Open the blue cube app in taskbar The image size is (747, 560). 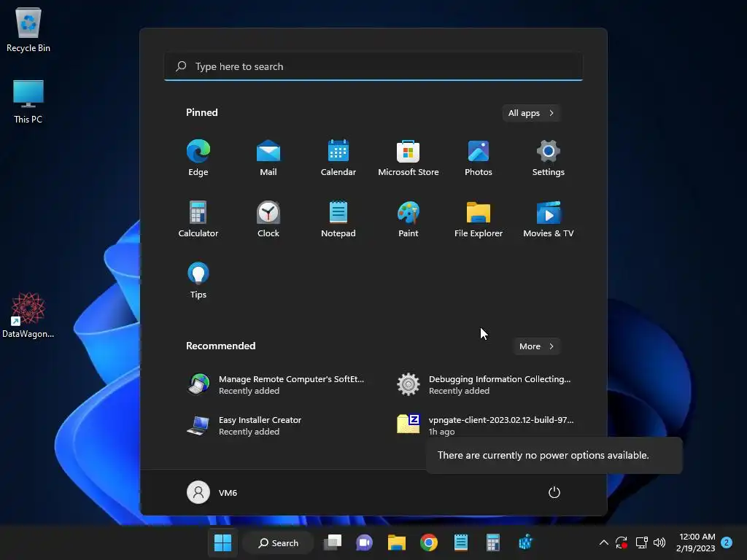click(x=525, y=542)
